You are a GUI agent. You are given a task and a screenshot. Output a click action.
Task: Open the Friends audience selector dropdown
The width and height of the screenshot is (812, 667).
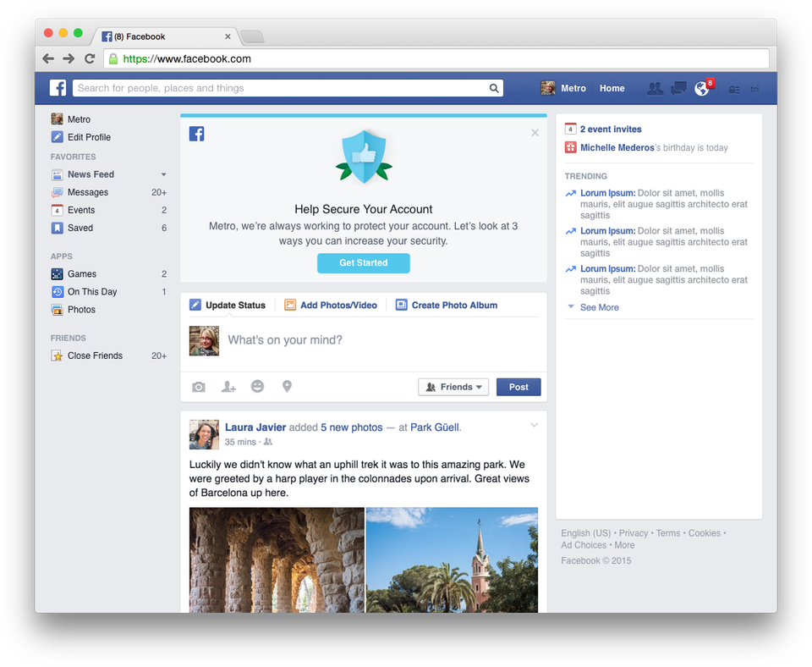(x=453, y=387)
